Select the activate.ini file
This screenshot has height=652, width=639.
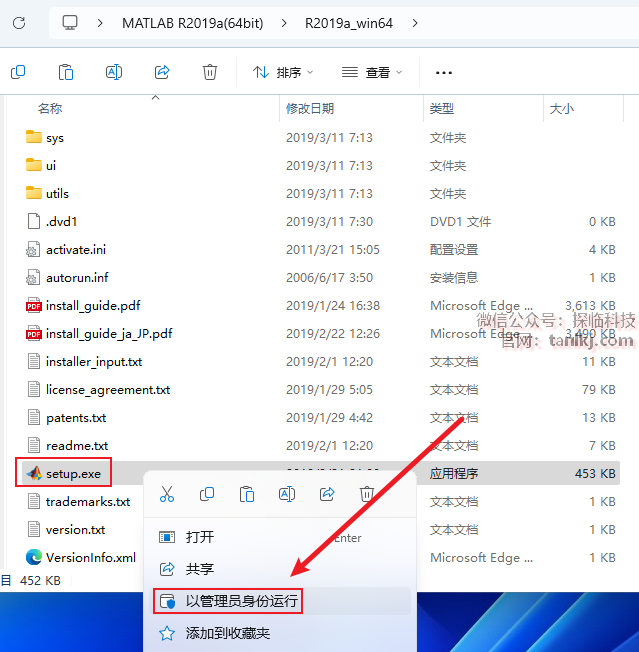pyautogui.click(x=66, y=249)
